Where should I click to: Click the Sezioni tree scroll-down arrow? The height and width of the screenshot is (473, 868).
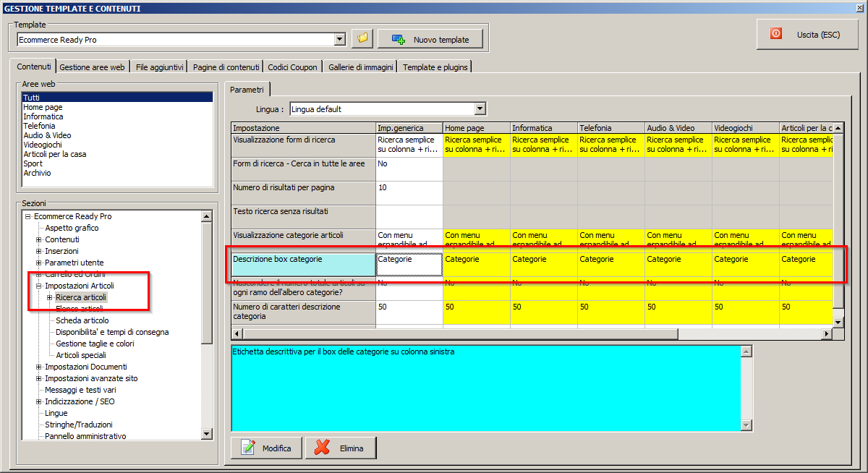tap(206, 433)
